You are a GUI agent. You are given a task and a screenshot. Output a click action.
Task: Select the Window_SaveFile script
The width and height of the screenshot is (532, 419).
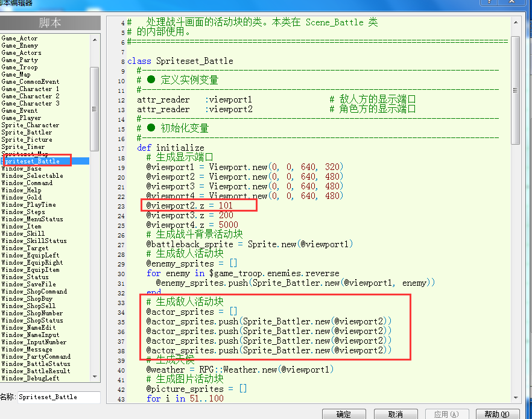click(x=28, y=284)
